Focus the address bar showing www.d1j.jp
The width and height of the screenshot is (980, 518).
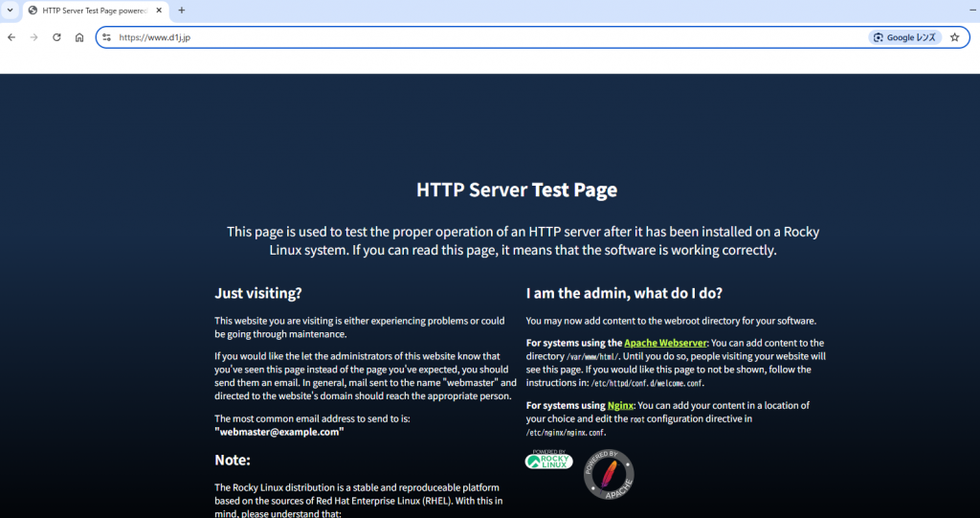(479, 37)
